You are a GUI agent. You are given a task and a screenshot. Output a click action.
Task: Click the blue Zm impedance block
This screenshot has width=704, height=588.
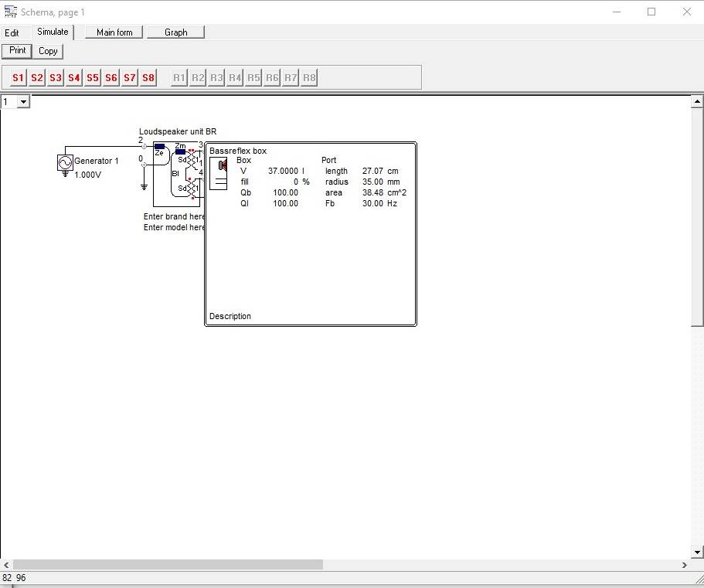pos(180,151)
